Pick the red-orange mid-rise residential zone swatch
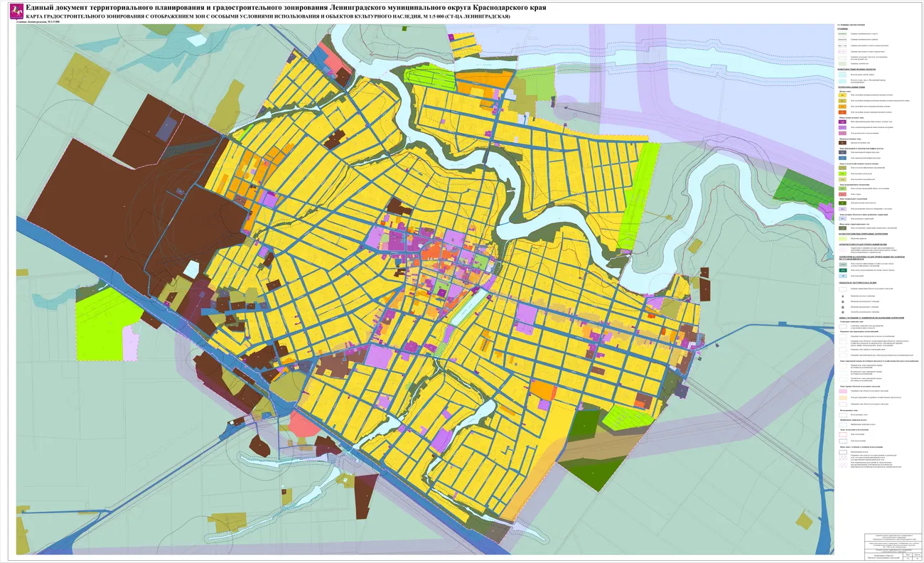924x563 pixels. point(842,112)
